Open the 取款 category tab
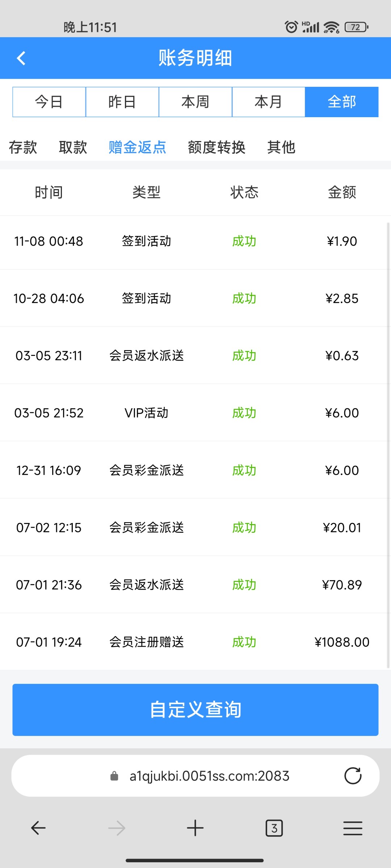This screenshot has width=391, height=868. point(73,148)
